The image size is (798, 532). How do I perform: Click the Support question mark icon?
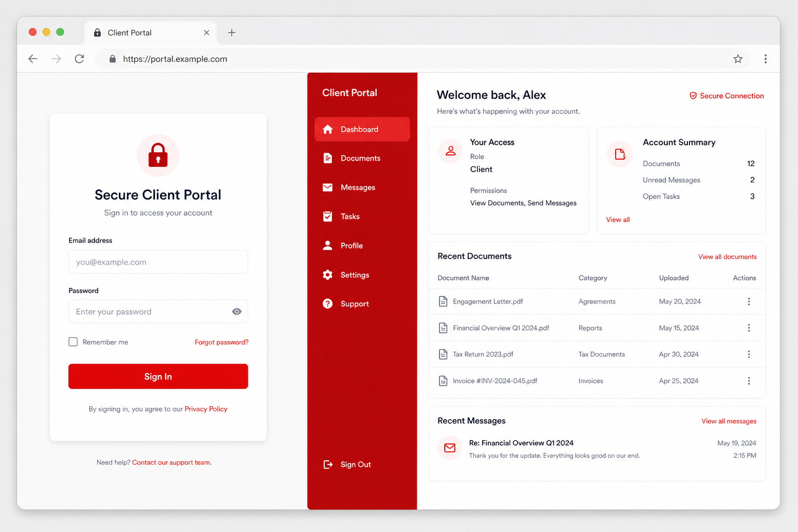[x=328, y=304]
